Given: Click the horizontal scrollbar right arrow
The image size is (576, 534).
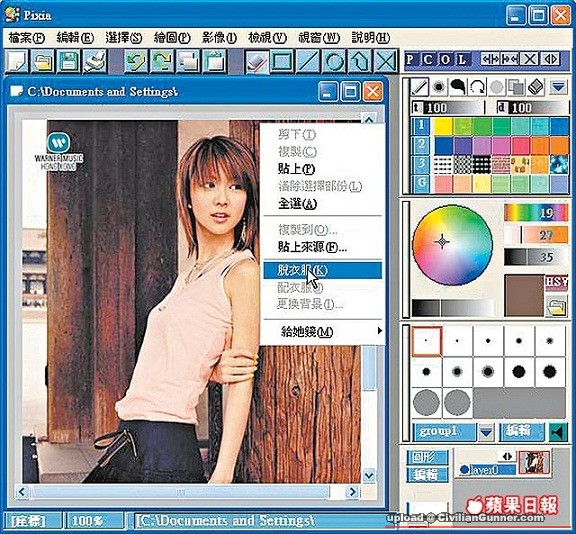Looking at the screenshot, I should pyautogui.click(x=353, y=491).
